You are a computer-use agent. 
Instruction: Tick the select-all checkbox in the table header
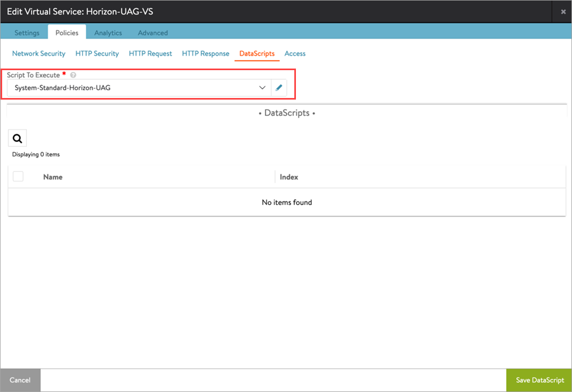pyautogui.click(x=18, y=177)
